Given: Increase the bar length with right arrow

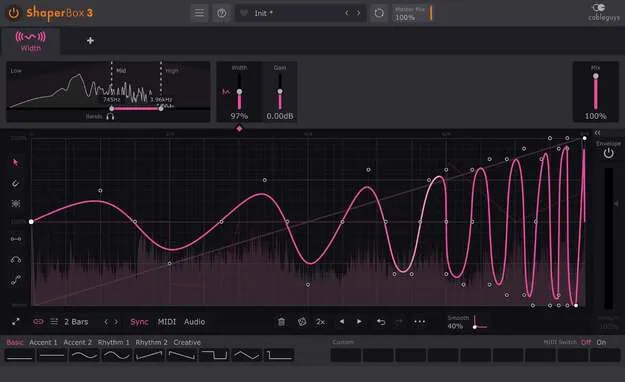Looking at the screenshot, I should click(x=116, y=322).
